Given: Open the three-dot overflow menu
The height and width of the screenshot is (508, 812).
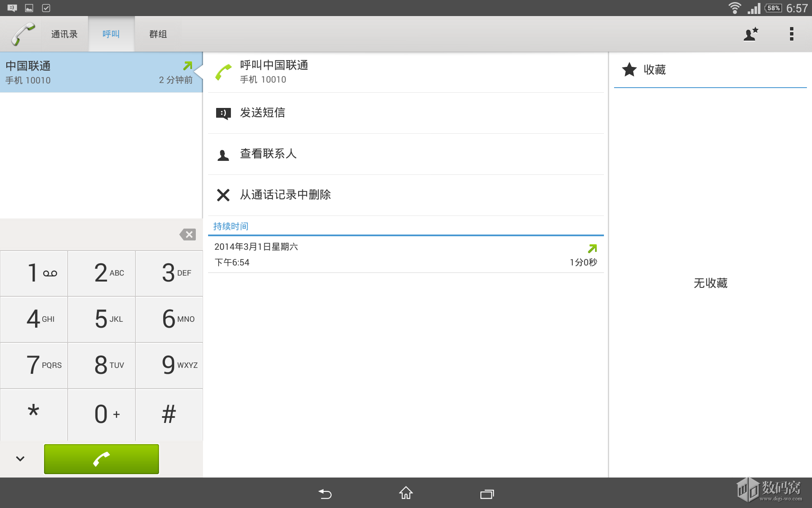Looking at the screenshot, I should coord(791,34).
